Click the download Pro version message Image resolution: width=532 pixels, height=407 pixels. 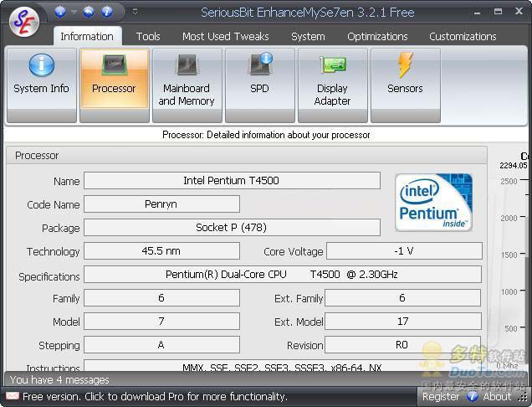pos(155,397)
